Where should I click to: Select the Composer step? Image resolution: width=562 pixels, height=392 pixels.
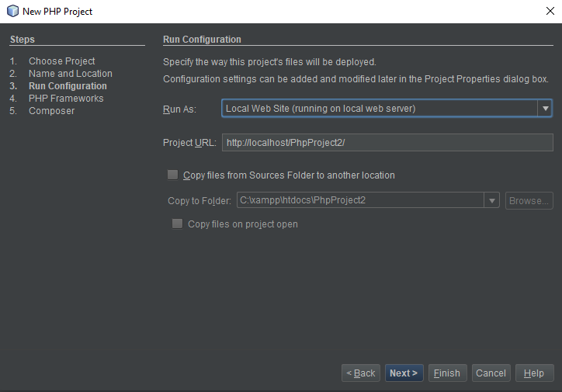(x=51, y=111)
